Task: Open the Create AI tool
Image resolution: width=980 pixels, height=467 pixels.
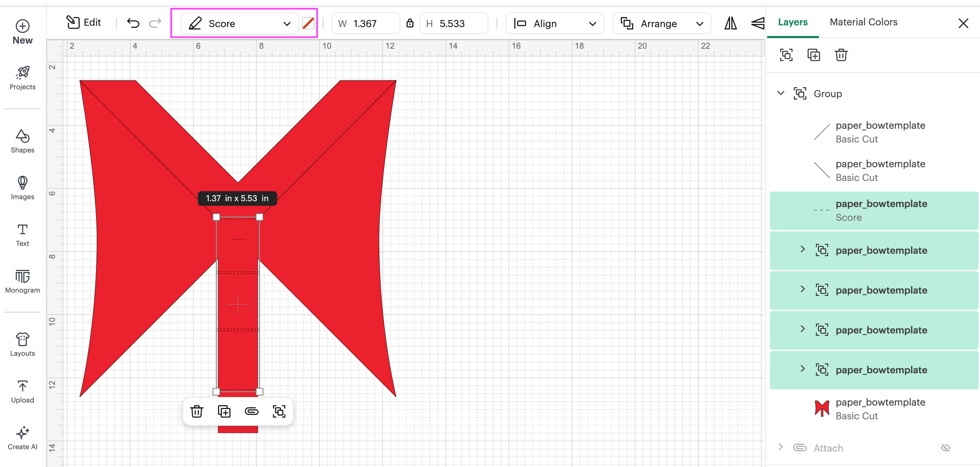Action: 22,438
